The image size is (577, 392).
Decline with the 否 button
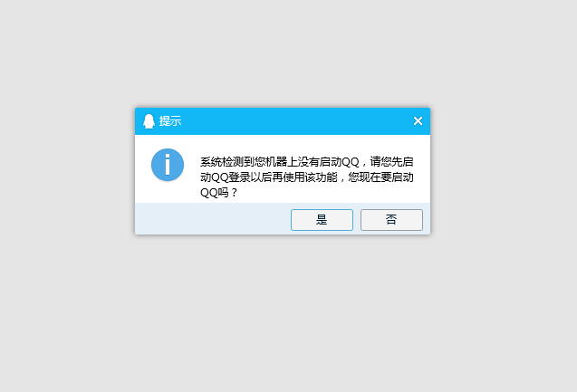pyautogui.click(x=391, y=220)
